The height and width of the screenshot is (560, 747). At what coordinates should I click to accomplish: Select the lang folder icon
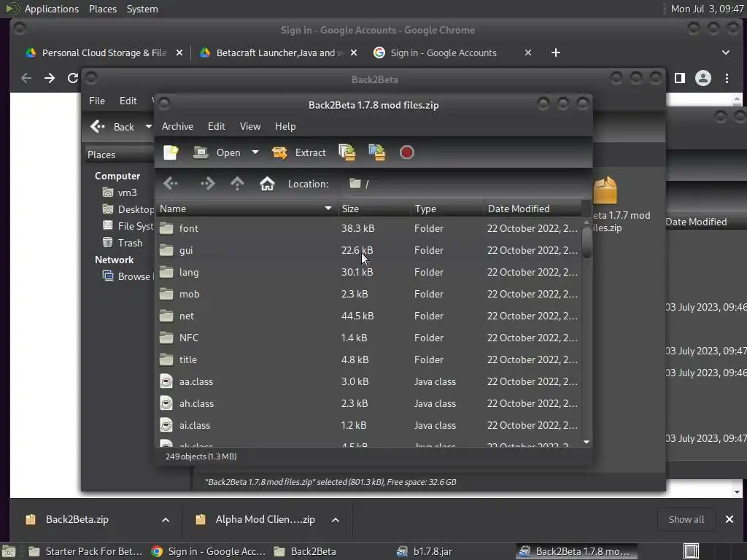(166, 273)
